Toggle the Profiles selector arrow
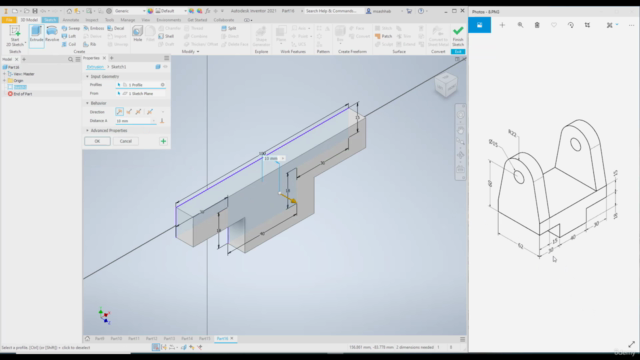640x360 pixels. click(x=119, y=85)
